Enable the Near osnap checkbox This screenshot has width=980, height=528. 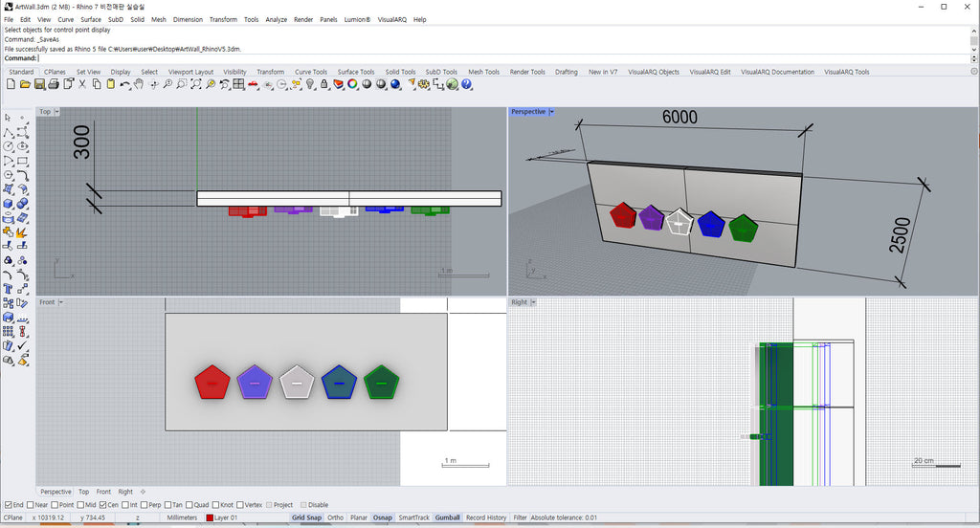[30, 505]
